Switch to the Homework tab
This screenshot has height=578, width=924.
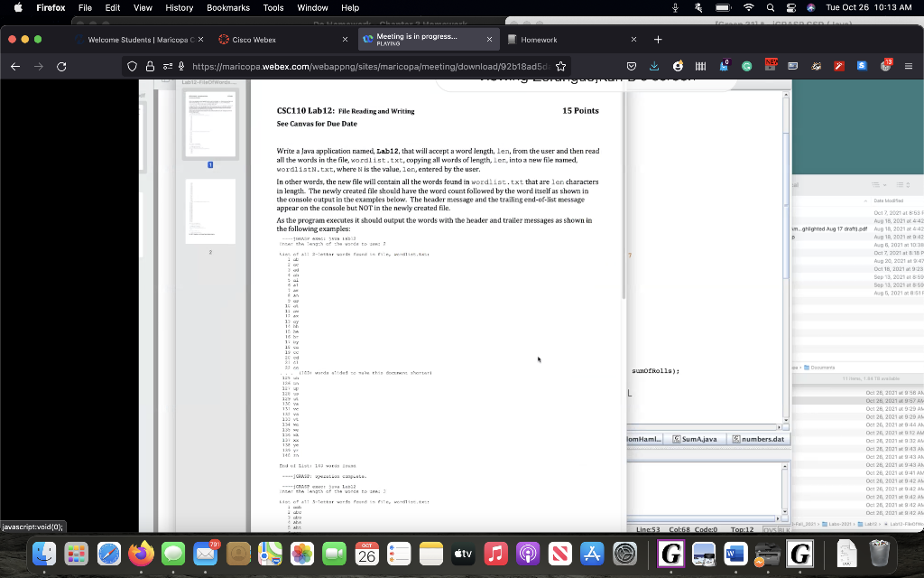[x=571, y=40]
